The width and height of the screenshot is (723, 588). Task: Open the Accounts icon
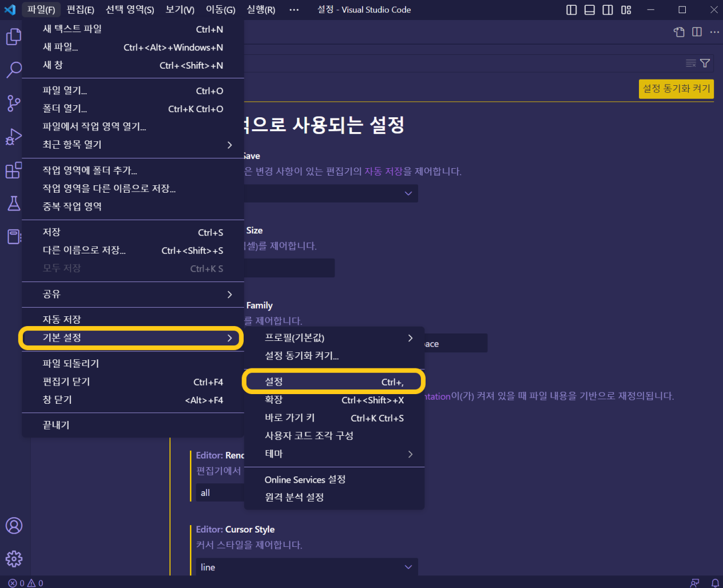click(x=14, y=526)
